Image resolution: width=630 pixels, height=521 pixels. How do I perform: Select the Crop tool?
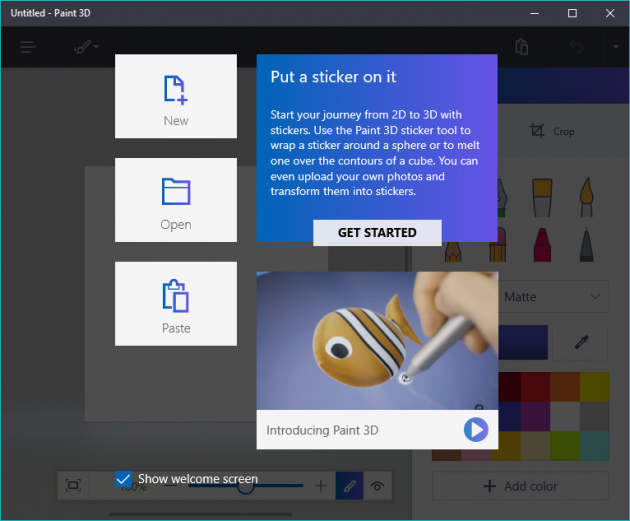coord(552,131)
